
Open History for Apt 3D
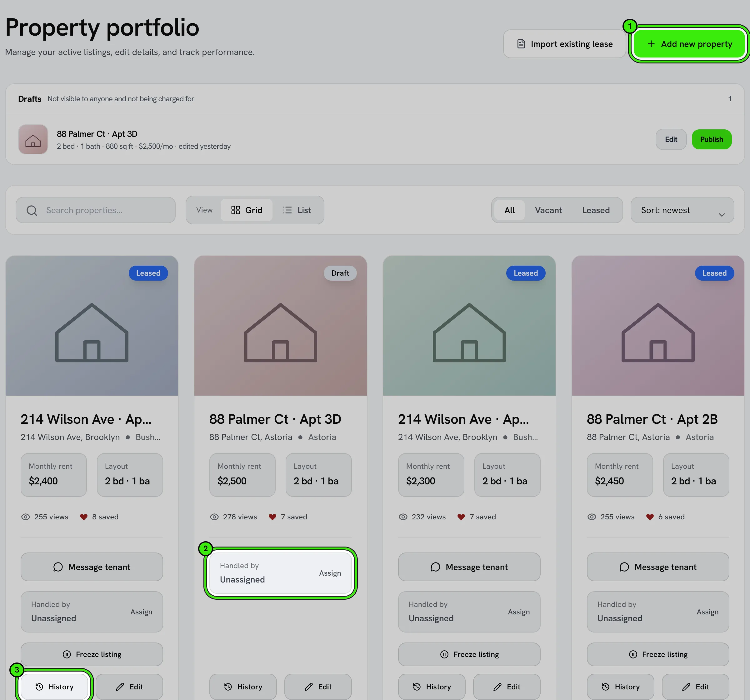pyautogui.click(x=243, y=687)
